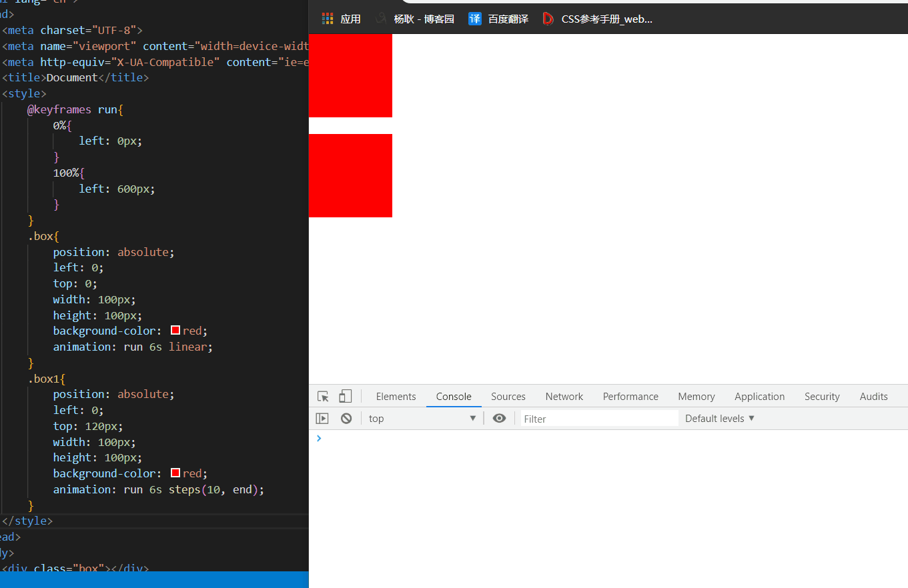Clear the console with the block icon

coord(346,419)
